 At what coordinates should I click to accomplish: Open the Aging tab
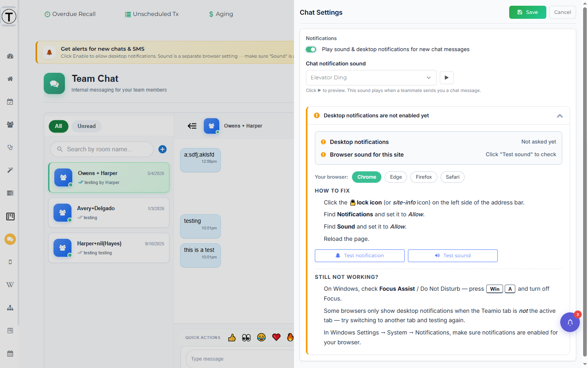coord(221,14)
